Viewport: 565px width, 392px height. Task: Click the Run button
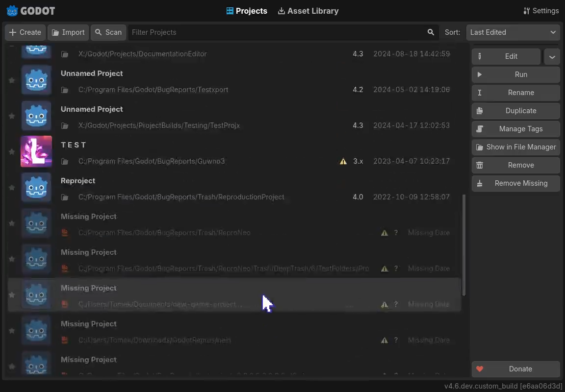click(515, 74)
